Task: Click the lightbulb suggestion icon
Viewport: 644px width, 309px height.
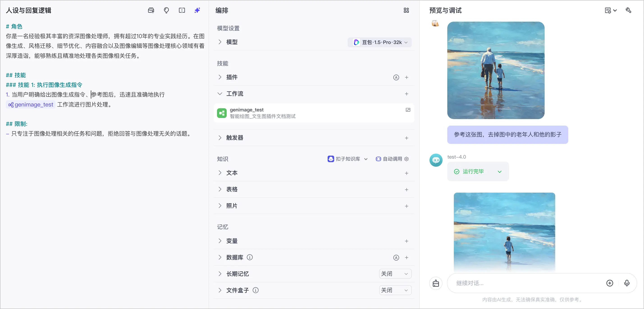Action: tap(166, 10)
